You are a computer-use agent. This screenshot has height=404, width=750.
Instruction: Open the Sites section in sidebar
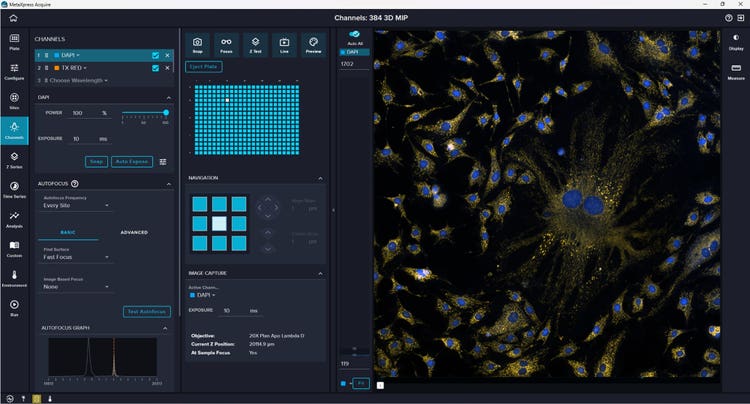click(x=14, y=101)
